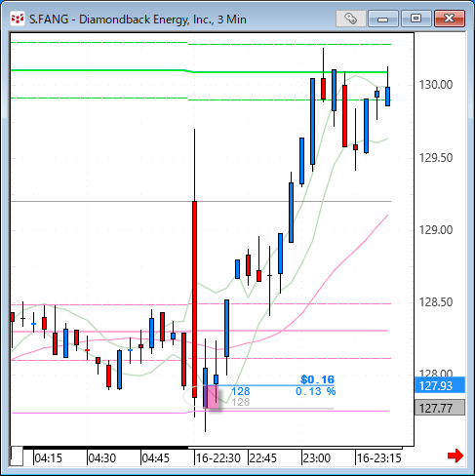Screen dimensions: 475x476
Task: Click the 04:15 time axis label
Action: [48, 458]
